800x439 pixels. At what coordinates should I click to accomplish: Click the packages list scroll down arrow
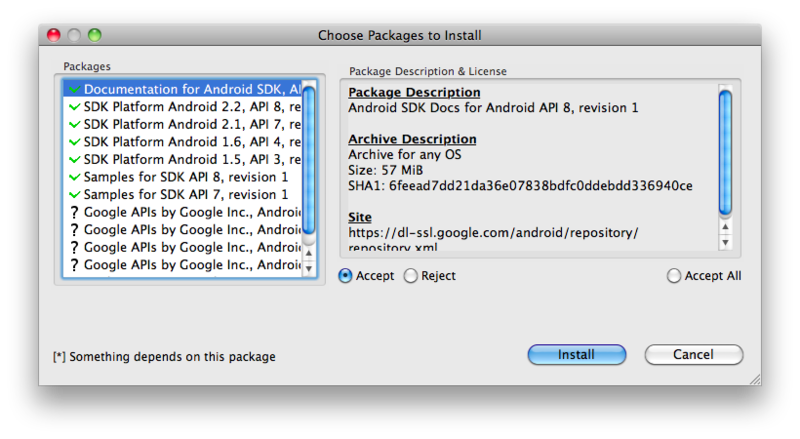309,269
